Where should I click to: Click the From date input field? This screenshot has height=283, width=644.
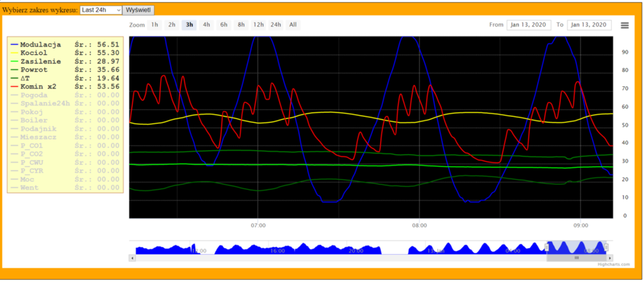point(529,25)
